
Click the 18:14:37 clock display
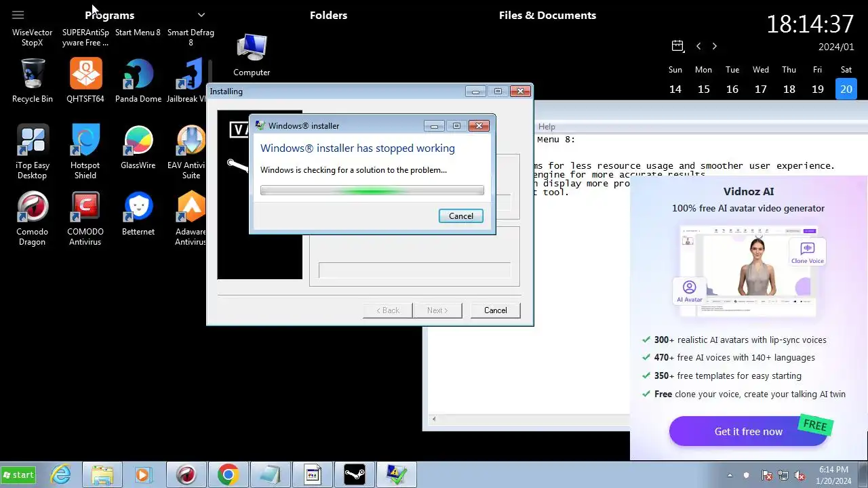point(810,24)
